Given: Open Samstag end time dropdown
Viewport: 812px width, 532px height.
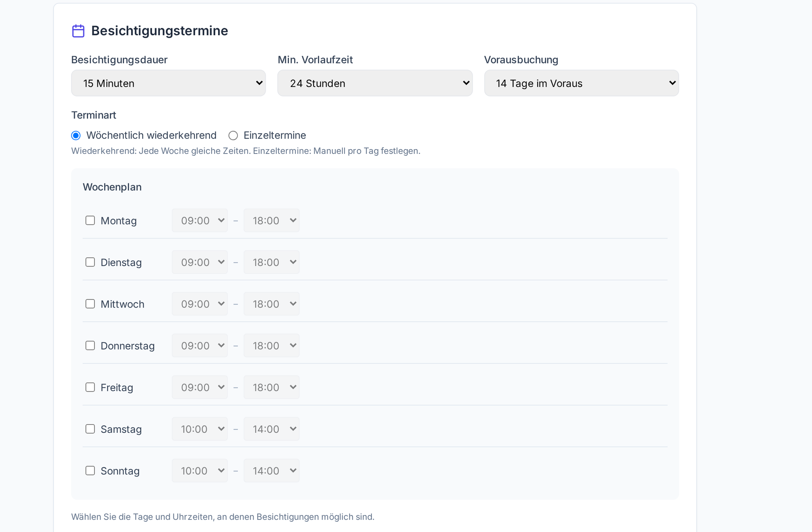Looking at the screenshot, I should [x=272, y=429].
